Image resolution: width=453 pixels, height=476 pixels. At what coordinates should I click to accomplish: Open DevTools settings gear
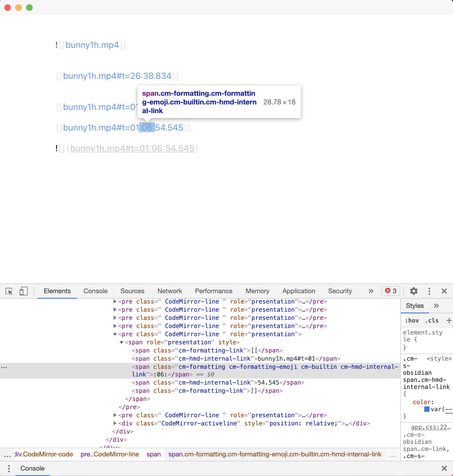414,291
